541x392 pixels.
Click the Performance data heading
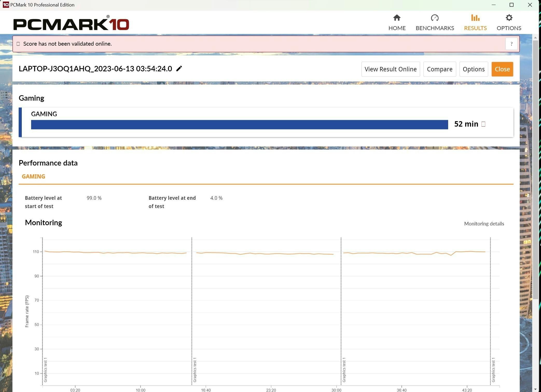pos(48,163)
